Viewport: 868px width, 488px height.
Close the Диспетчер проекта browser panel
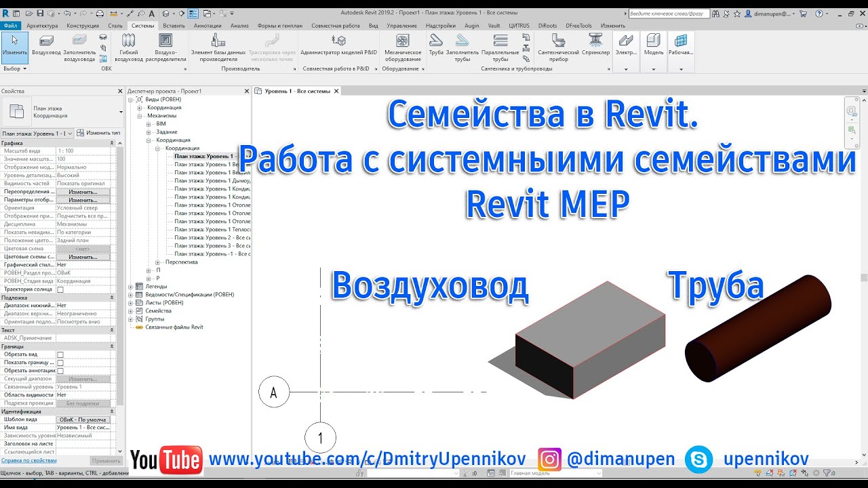point(246,91)
